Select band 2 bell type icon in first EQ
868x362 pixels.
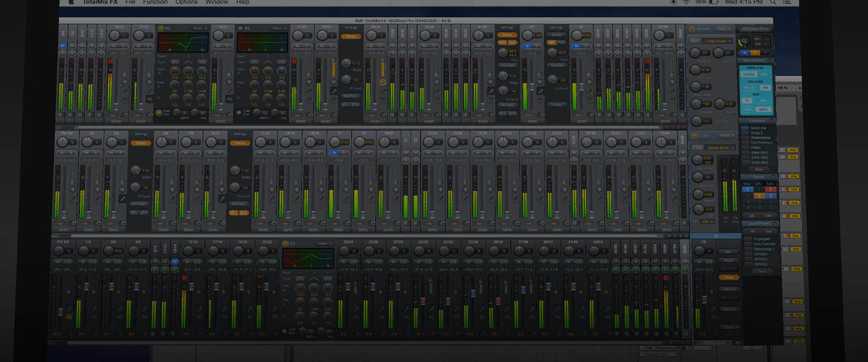point(188,62)
